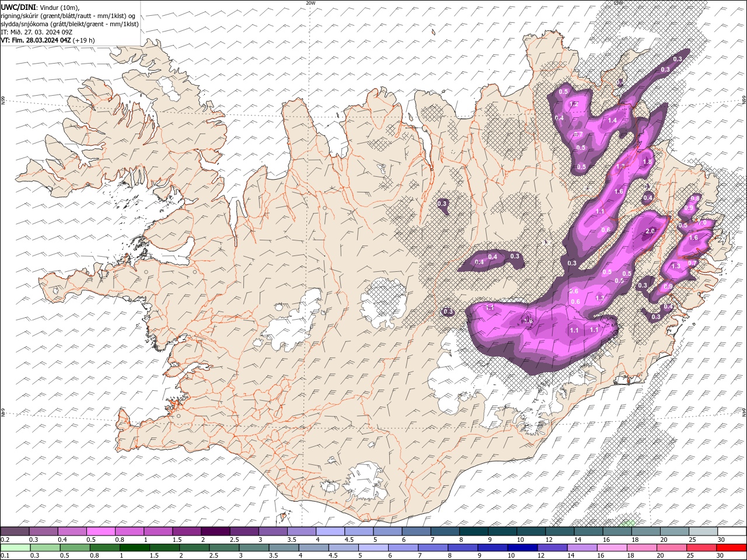Screen dimensions: 747x560
Task: Click the pale green 0.1 rain legend swatch
Action: tap(15, 548)
